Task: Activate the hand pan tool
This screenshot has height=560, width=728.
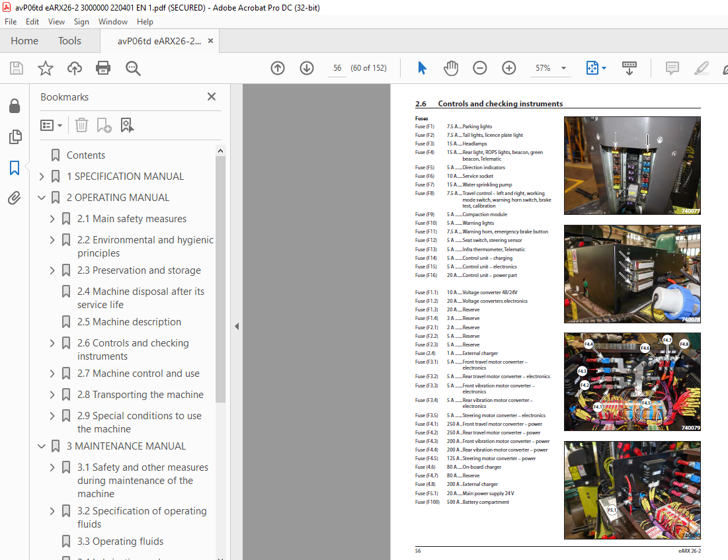Action: 451,68
